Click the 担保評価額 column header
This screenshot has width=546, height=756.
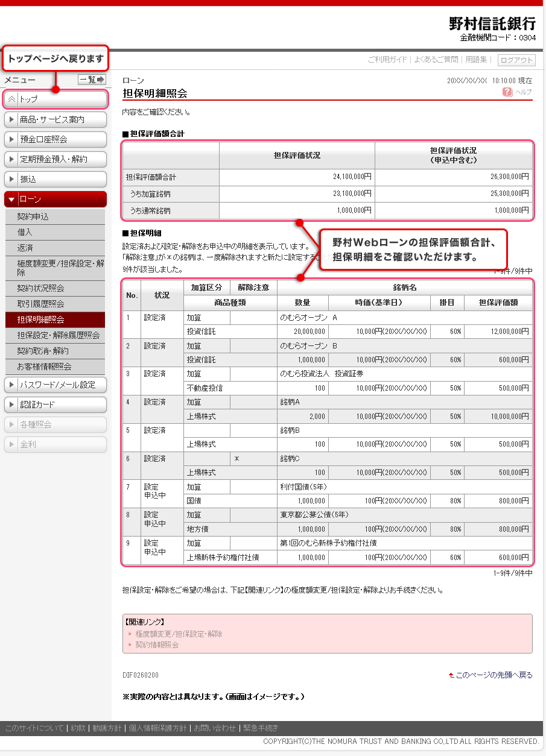pyautogui.click(x=498, y=302)
